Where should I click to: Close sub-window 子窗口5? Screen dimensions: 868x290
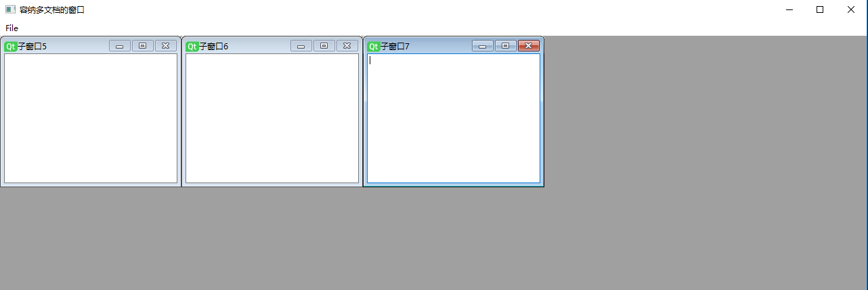pyautogui.click(x=166, y=46)
